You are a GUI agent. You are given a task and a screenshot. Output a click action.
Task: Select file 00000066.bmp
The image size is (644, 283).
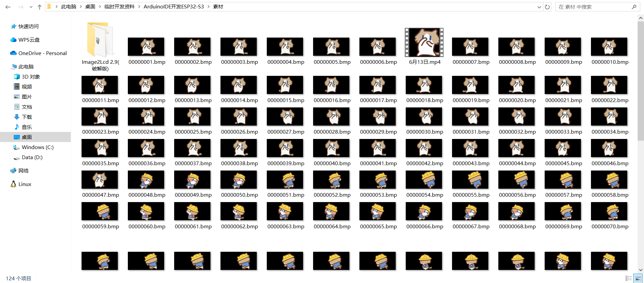pyautogui.click(x=424, y=216)
